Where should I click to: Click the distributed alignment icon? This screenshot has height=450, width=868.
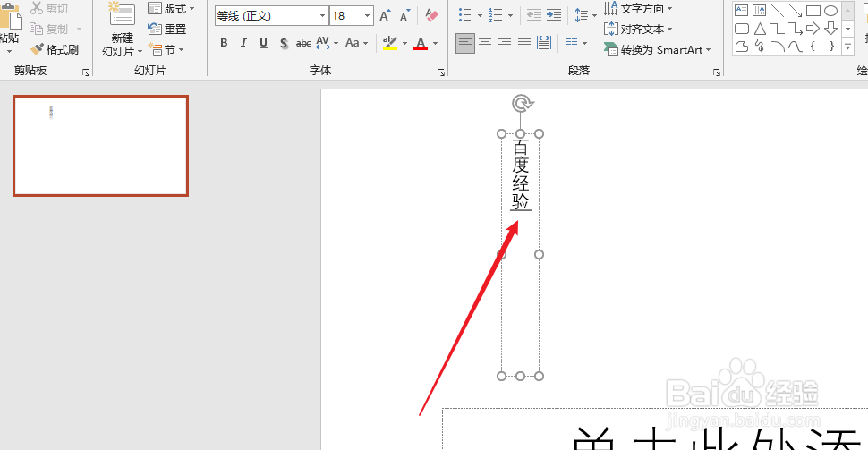(x=544, y=43)
